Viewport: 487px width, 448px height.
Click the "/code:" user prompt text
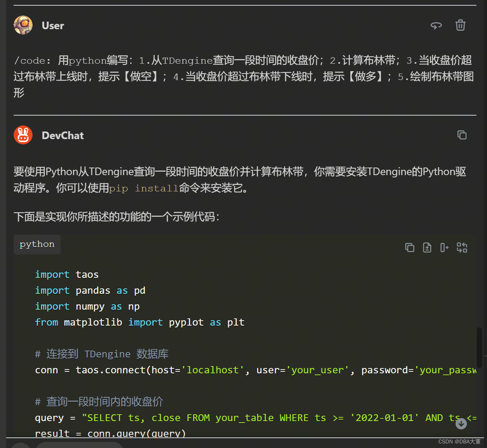tap(32, 61)
